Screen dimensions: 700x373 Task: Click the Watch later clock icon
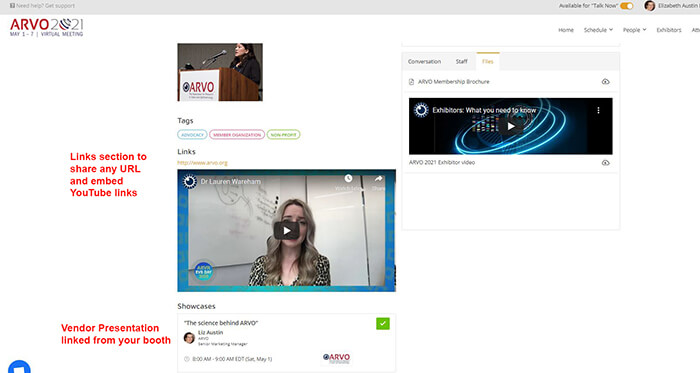click(348, 178)
